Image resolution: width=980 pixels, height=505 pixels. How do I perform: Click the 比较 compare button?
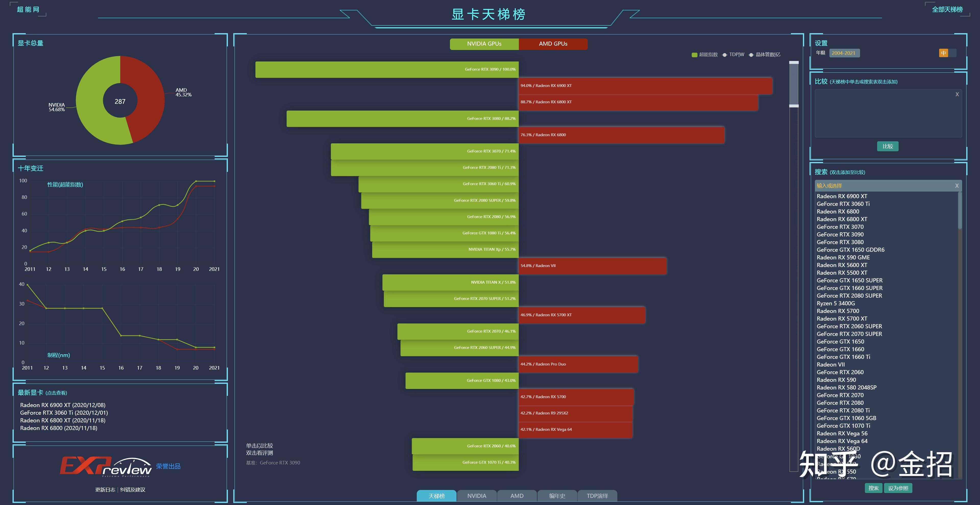[x=888, y=146]
